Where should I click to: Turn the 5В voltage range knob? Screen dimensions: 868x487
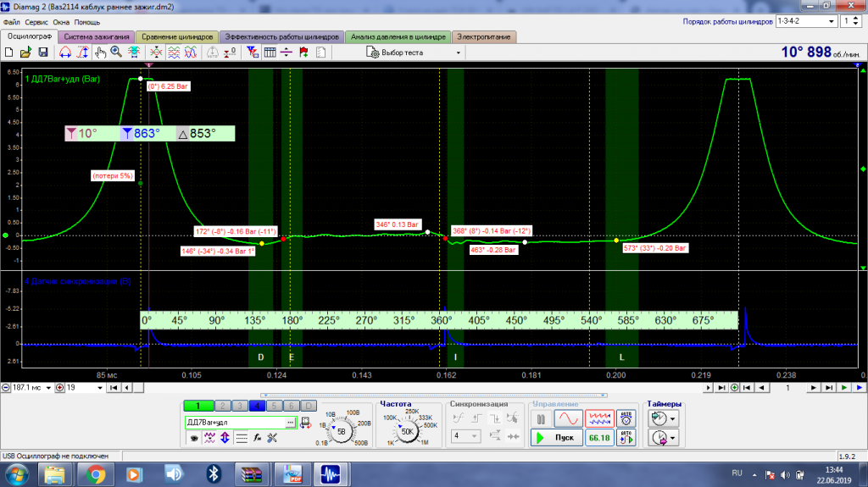click(x=341, y=431)
